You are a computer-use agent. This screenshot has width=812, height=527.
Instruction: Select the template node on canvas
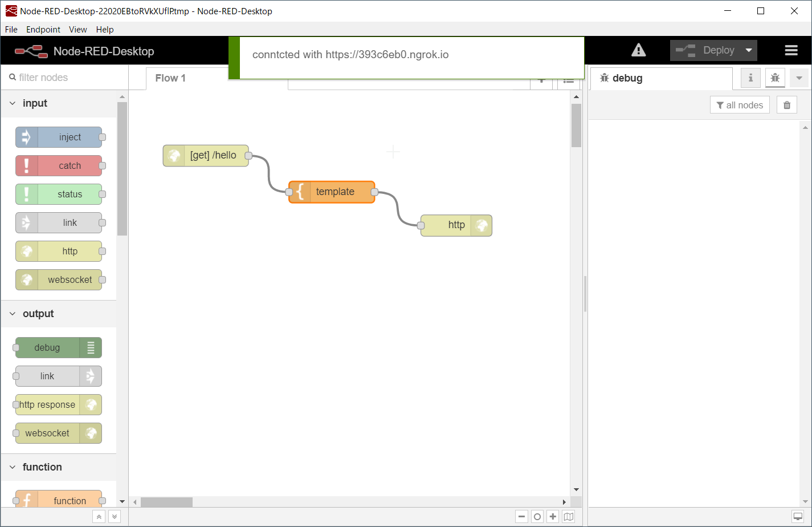[332, 192]
